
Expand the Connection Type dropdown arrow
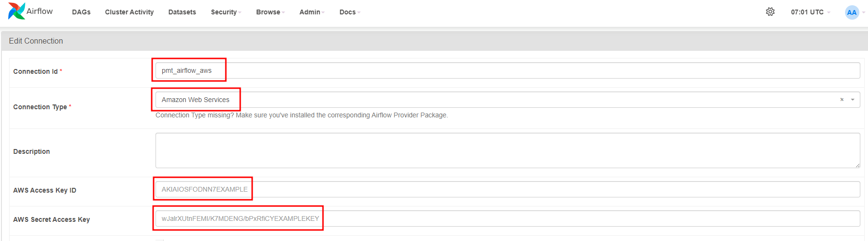(852, 100)
